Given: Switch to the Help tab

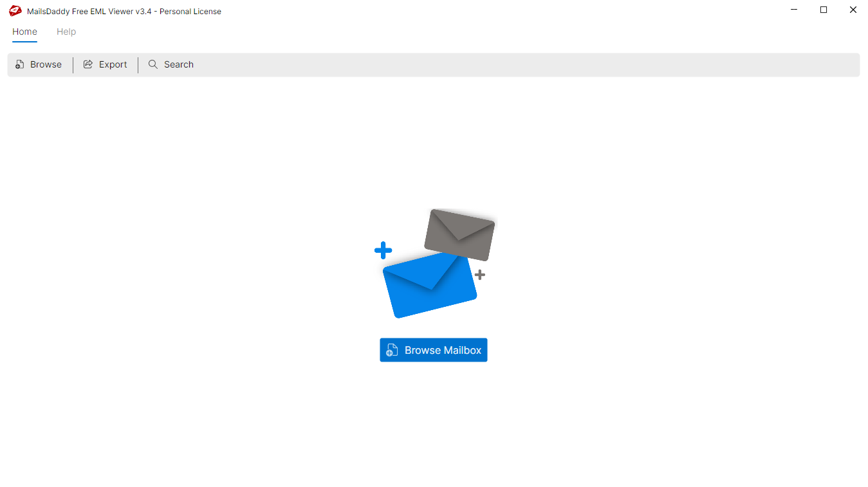Looking at the screenshot, I should point(66,32).
